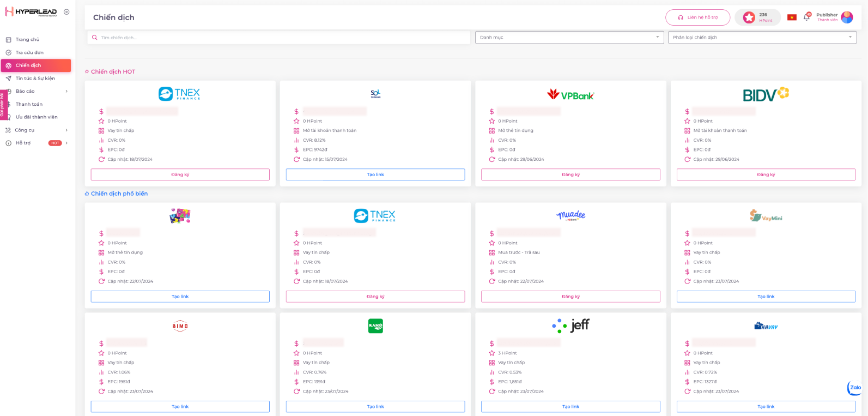Click the Trang chủ home icon
The height and width of the screenshot is (416, 868).
[x=8, y=40]
